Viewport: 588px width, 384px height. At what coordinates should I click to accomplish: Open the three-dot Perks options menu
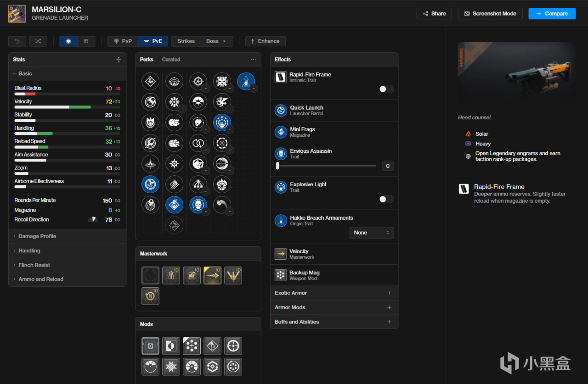[x=254, y=60]
